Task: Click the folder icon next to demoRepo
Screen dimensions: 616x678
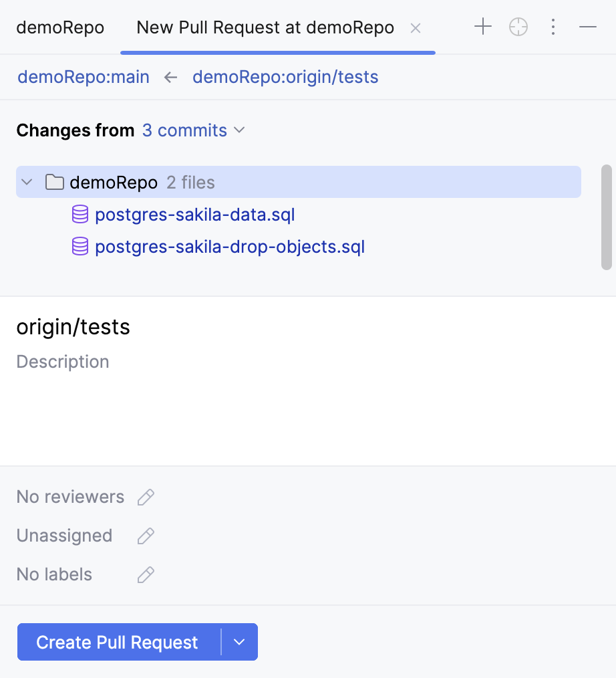Action: pos(54,181)
